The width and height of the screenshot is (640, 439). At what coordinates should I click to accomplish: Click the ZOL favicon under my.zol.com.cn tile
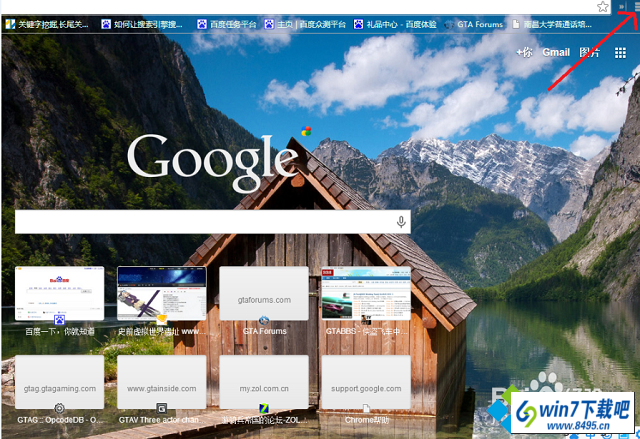click(264, 408)
